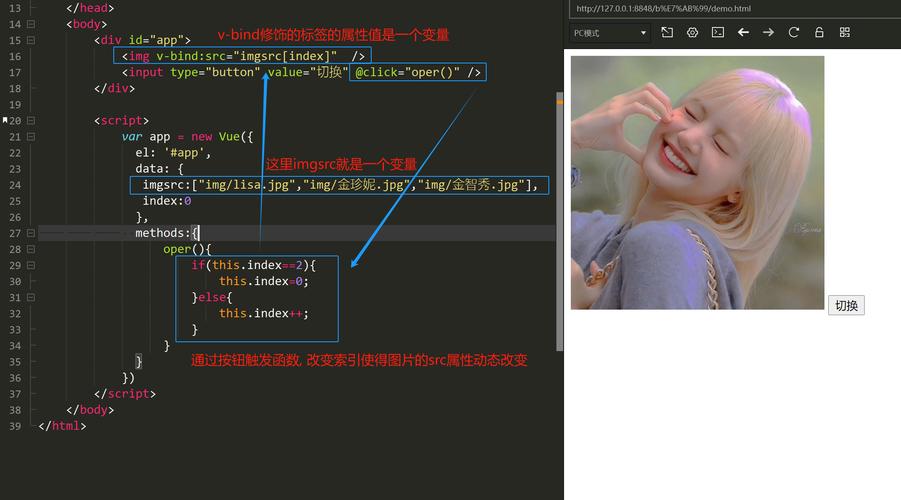901x500 pixels.
Task: Click the closing </html> tag
Action: (x=62, y=426)
